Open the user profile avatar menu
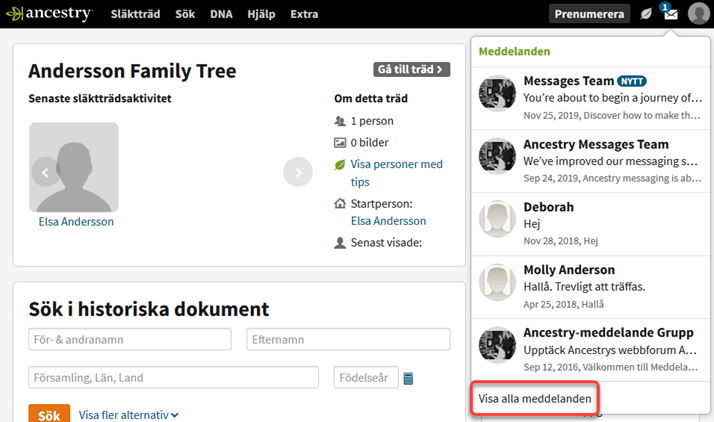Viewport: 714px width, 422px height. [699, 13]
